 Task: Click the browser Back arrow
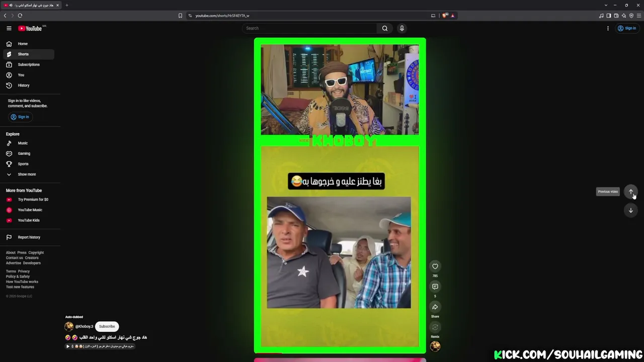click(x=5, y=16)
